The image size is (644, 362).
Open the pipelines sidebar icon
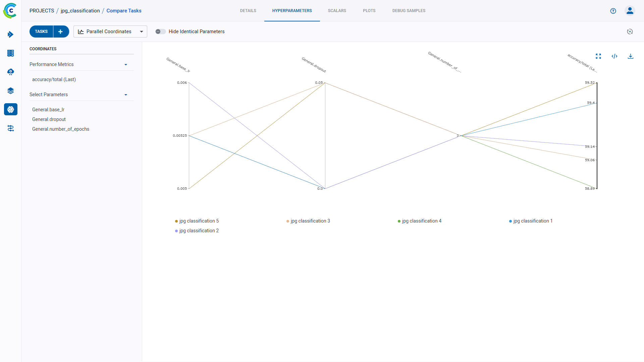click(x=10, y=35)
